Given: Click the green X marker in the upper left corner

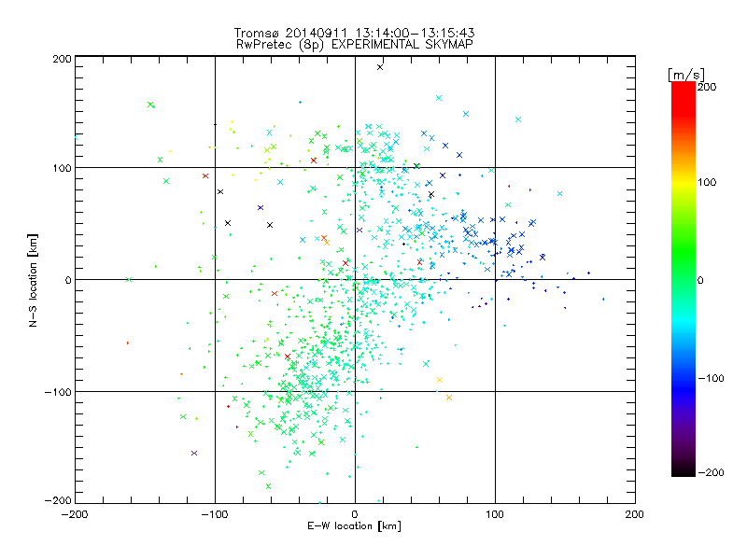Looking at the screenshot, I should tap(150, 105).
